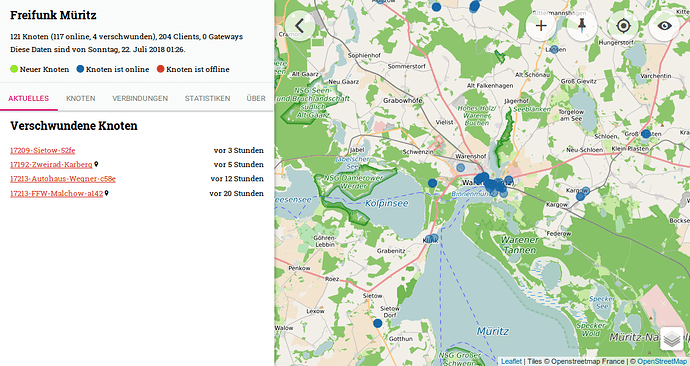Open node 17209-Sietow-52fe
The image size is (690, 366).
(x=43, y=150)
